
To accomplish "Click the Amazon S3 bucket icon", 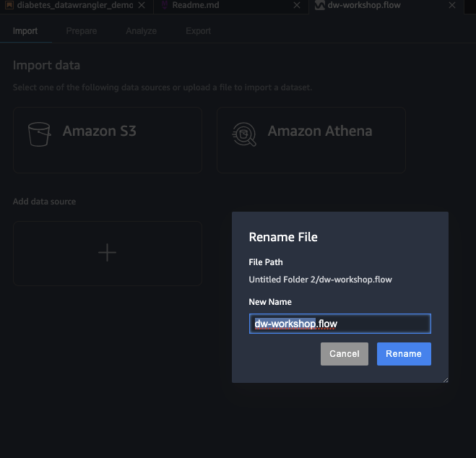I will (x=39, y=134).
